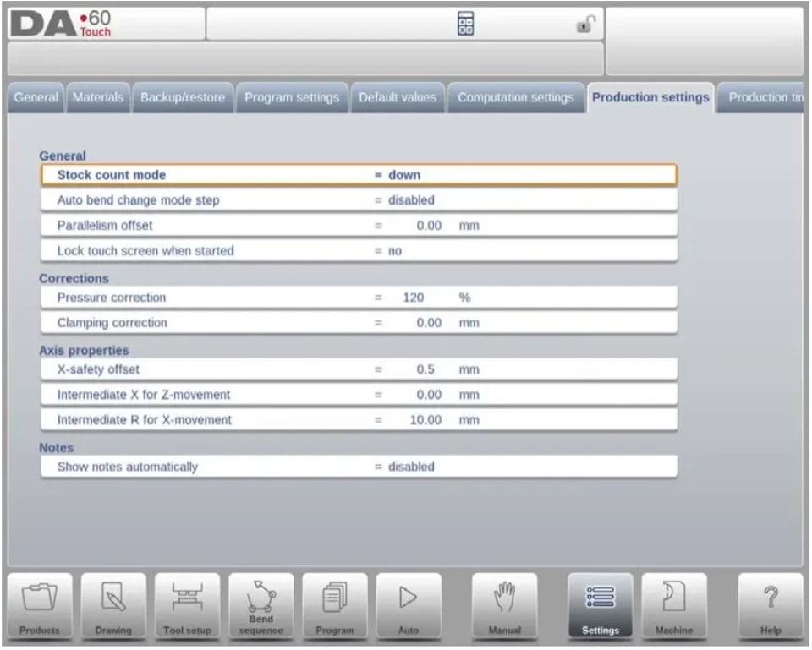Image resolution: width=812 pixels, height=650 pixels.
Task: Edit the X-safety offset value
Action: 359,369
